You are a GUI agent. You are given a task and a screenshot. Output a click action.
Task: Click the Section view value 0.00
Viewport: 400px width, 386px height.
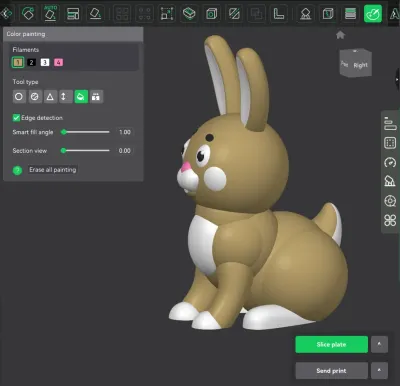[125, 151]
